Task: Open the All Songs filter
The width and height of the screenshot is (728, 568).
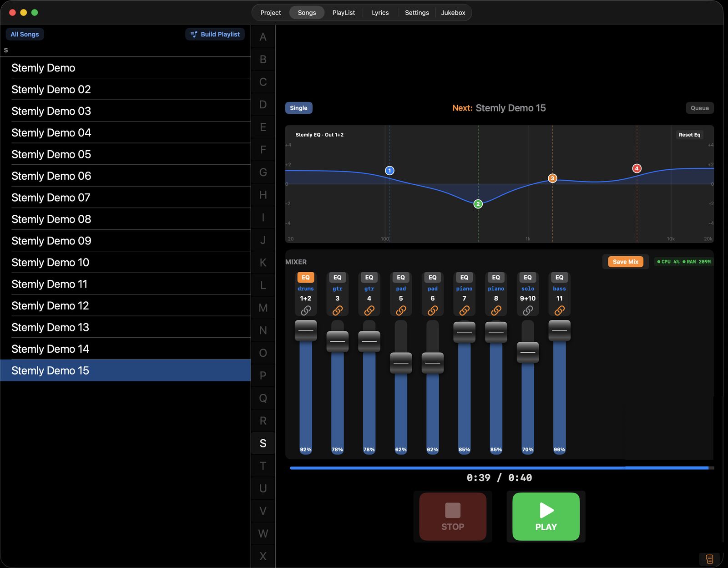Action: [x=25, y=34]
